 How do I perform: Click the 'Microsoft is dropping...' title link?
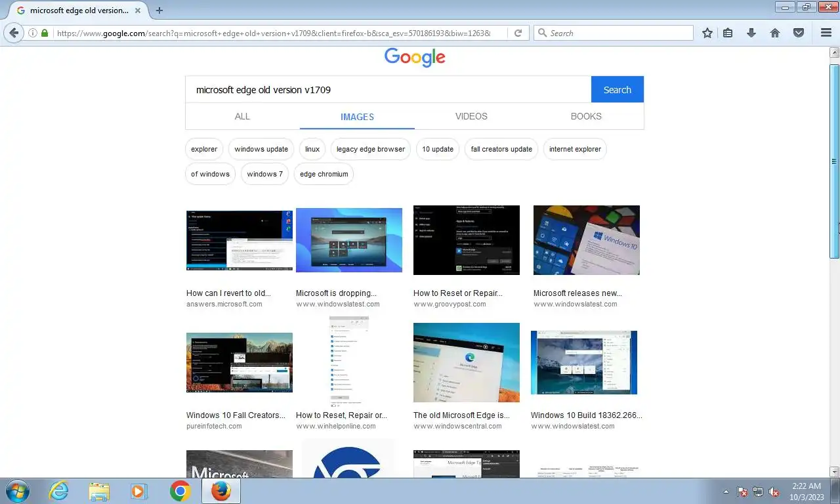[336, 293]
